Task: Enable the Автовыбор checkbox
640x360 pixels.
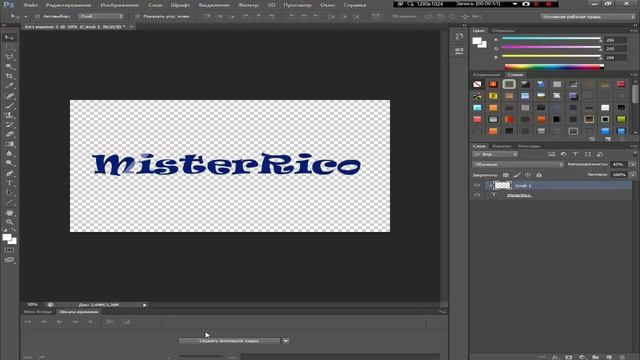Action: click(37, 17)
